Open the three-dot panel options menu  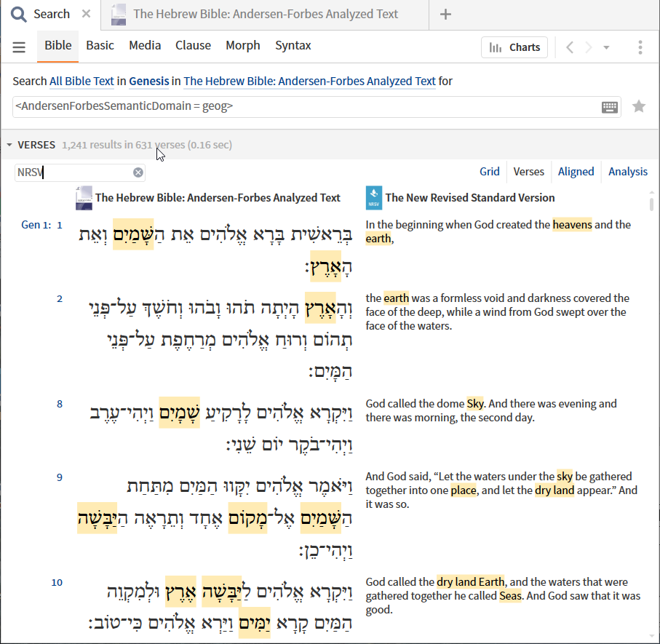click(x=640, y=47)
